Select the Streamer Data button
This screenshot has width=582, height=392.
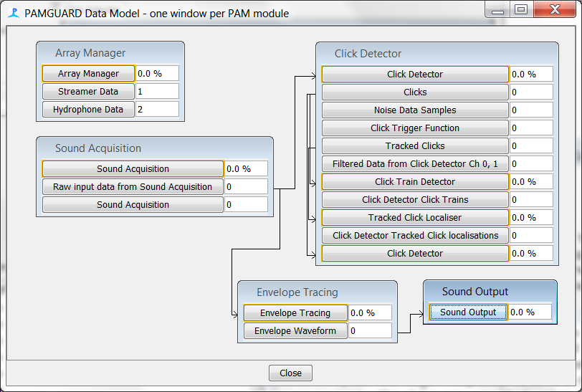tap(88, 91)
